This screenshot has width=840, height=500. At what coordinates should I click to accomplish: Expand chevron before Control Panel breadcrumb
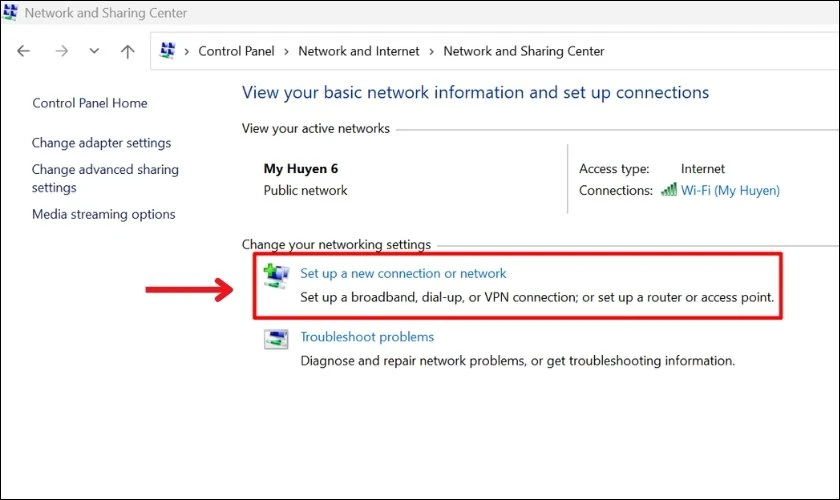coord(186,51)
